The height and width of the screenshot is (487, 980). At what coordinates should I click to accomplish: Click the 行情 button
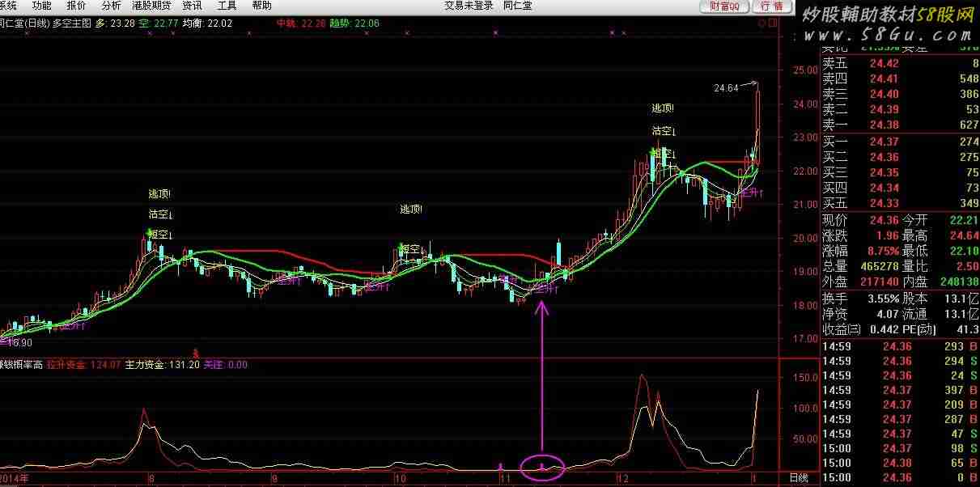(772, 6)
